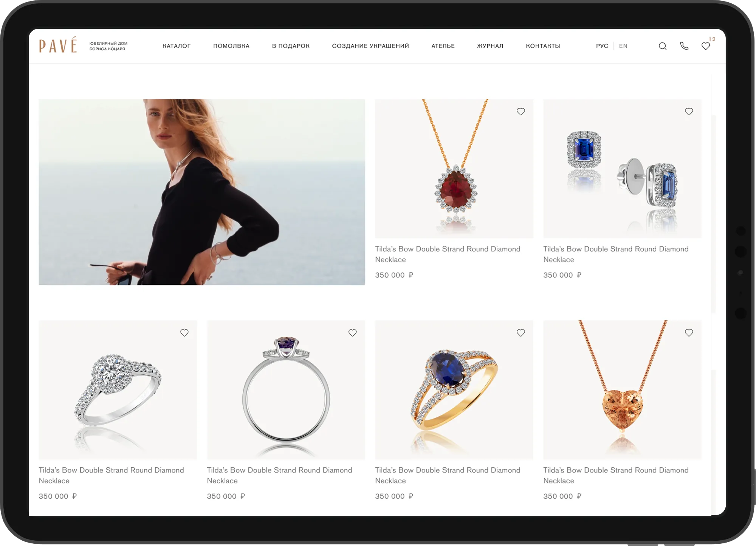This screenshot has height=546, width=756.
Task: Navigate to АТЕЛЬЕ
Action: tap(443, 46)
